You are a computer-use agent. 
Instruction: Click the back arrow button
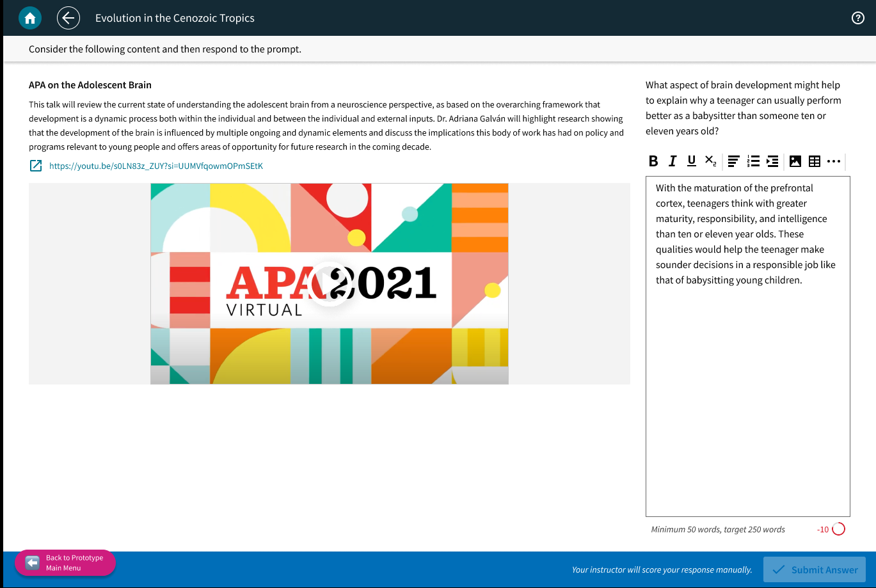[x=68, y=18]
